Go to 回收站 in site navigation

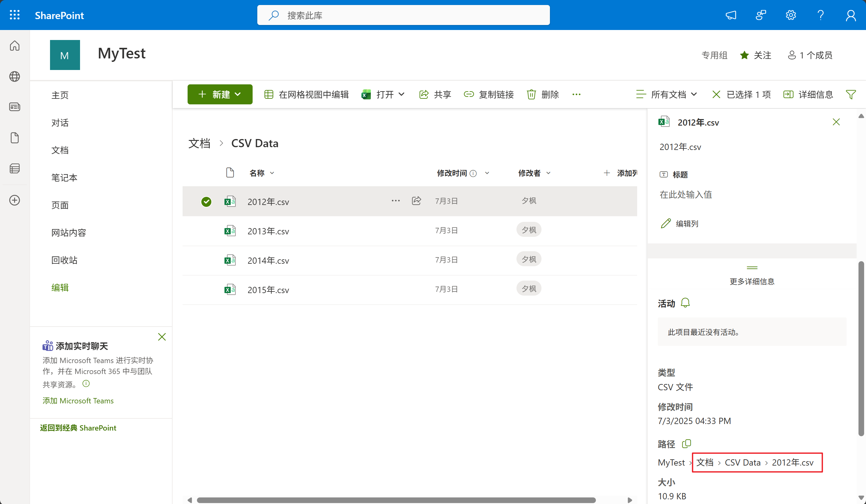coord(64,260)
